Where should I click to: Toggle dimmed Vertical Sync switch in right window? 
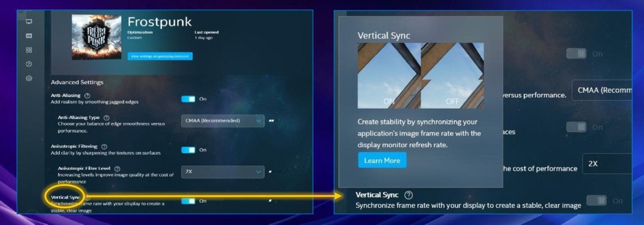coord(596,200)
